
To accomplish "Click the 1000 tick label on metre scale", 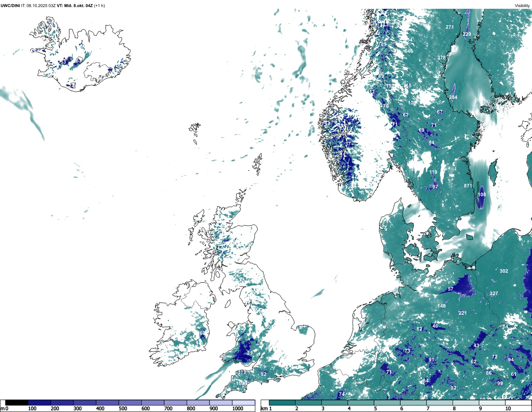I will coord(237,409).
